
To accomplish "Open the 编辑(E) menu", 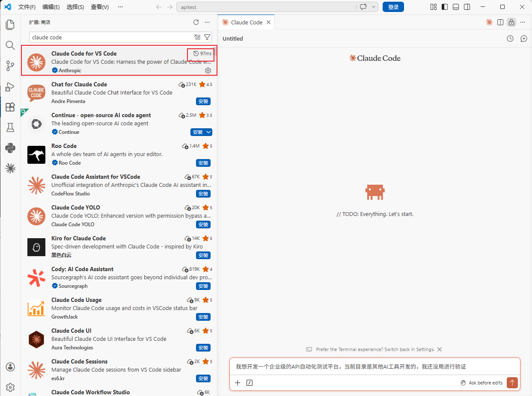I will point(51,7).
